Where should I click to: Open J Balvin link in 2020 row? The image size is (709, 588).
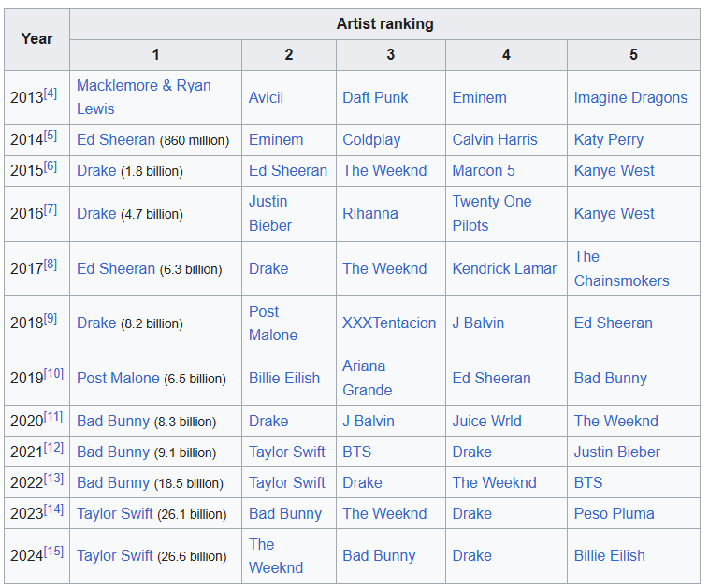(x=369, y=421)
